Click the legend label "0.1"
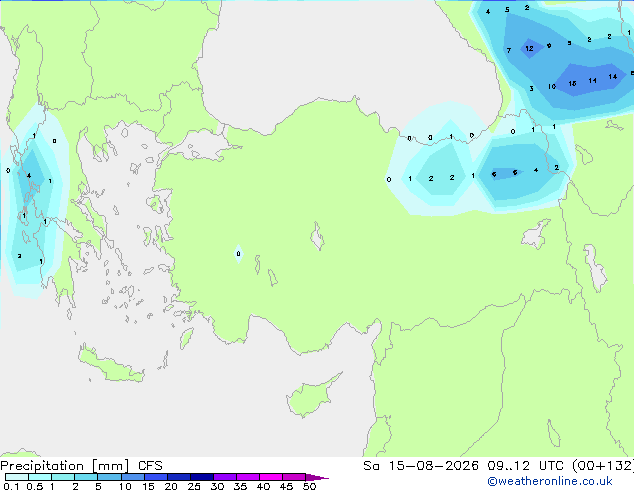634x490 pixels. (11, 486)
